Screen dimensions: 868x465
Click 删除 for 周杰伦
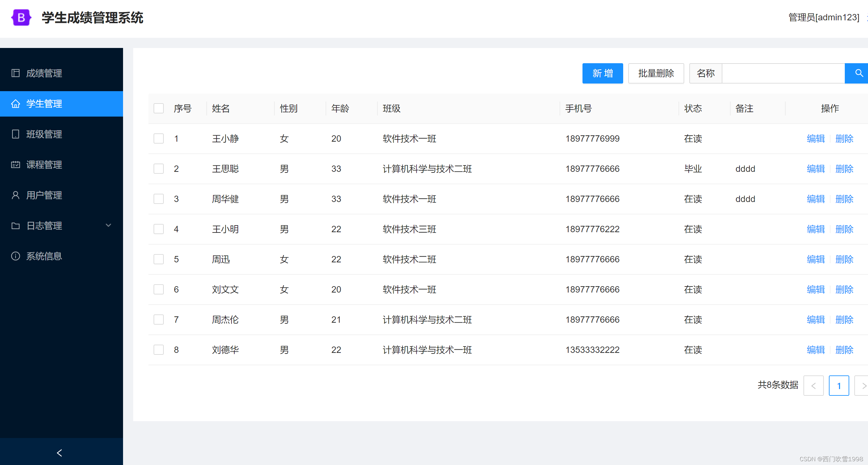[844, 320]
